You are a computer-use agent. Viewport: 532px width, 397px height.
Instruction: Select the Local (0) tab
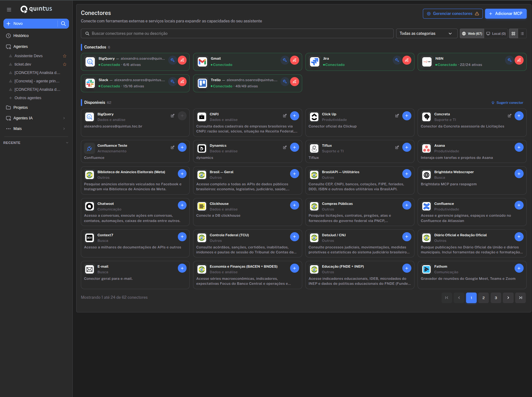[x=496, y=34]
